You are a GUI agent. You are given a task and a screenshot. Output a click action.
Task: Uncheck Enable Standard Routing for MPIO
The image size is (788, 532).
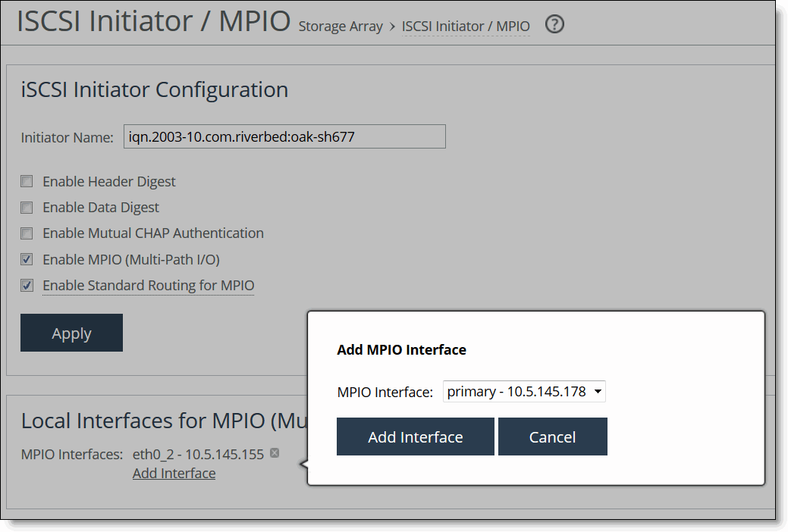pos(27,285)
